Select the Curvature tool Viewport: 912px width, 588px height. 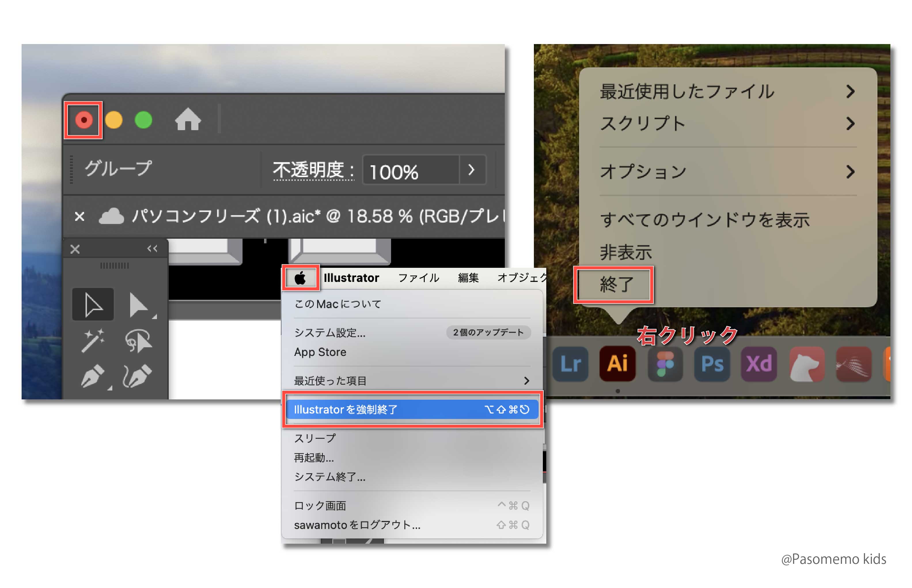(137, 376)
